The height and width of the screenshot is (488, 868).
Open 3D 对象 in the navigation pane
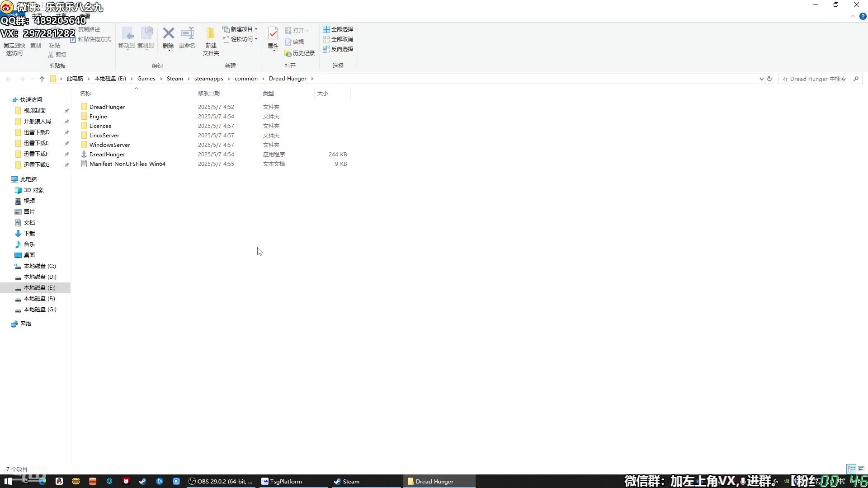point(33,190)
